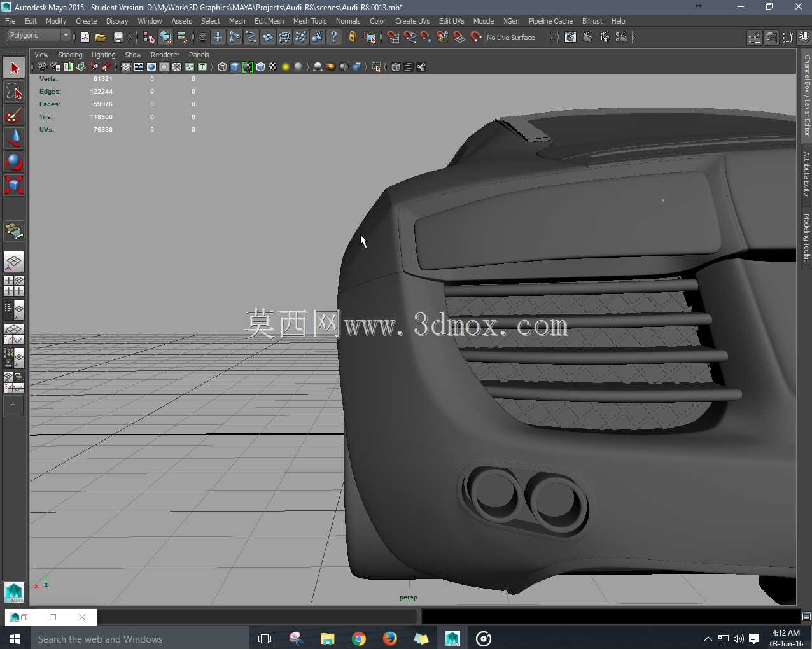Show Channel Box/Layer Editor icon
Viewport: 812px width, 649px height.
point(804,38)
